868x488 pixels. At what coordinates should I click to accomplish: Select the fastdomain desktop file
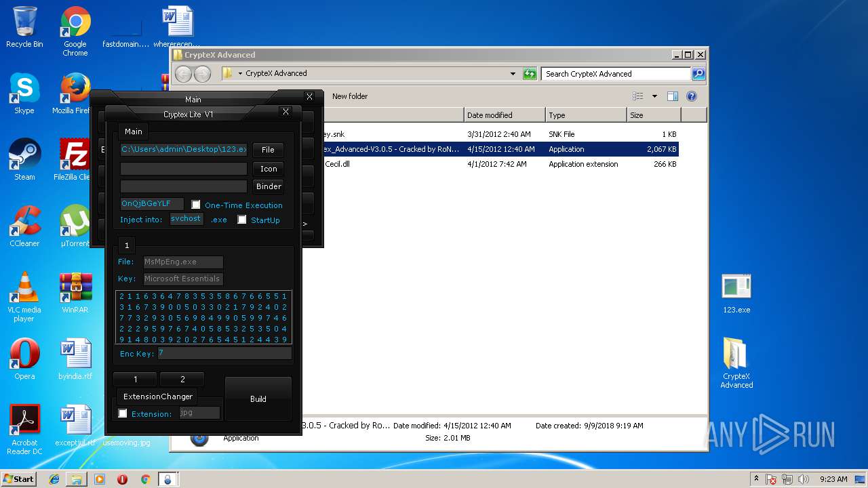[x=125, y=27]
